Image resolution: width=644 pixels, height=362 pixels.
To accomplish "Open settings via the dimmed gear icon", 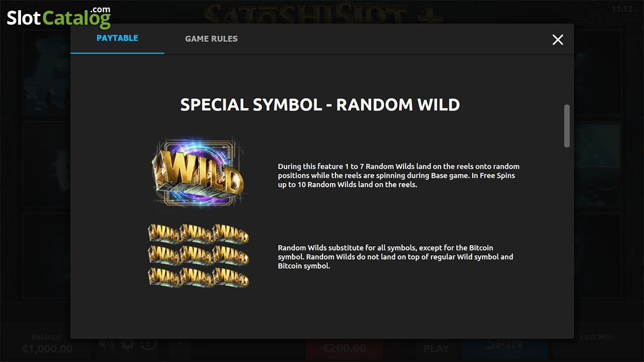I will pyautogui.click(x=128, y=345).
